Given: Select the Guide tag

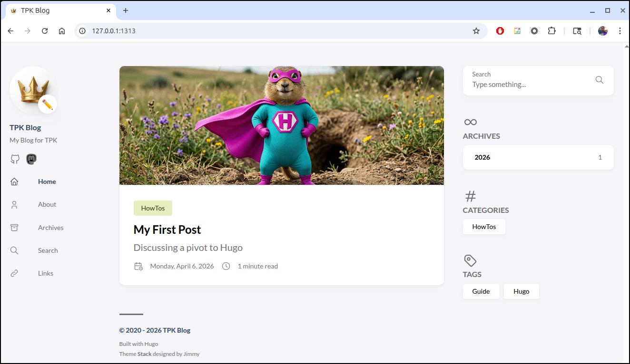Looking at the screenshot, I should [x=481, y=291].
